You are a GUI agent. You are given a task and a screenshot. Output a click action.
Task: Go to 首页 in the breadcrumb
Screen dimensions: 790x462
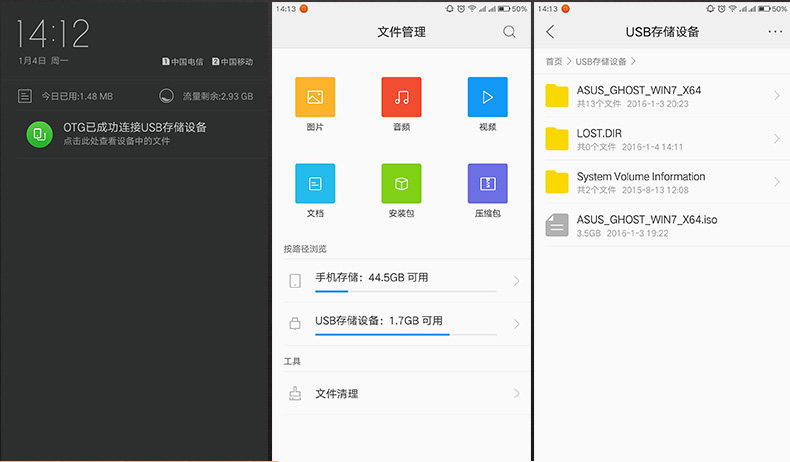click(x=554, y=61)
